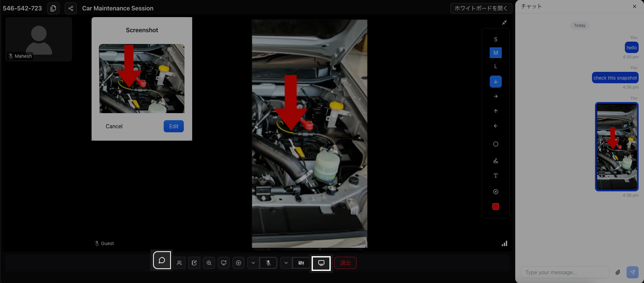This screenshot has height=283, width=644.
Task: Turn on the camera
Action: pyautogui.click(x=301, y=263)
